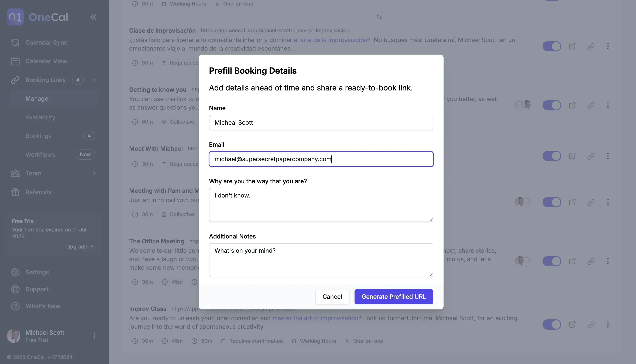The image size is (636, 364).
Task: Collapse the Booking Links section
Action: click(94, 80)
